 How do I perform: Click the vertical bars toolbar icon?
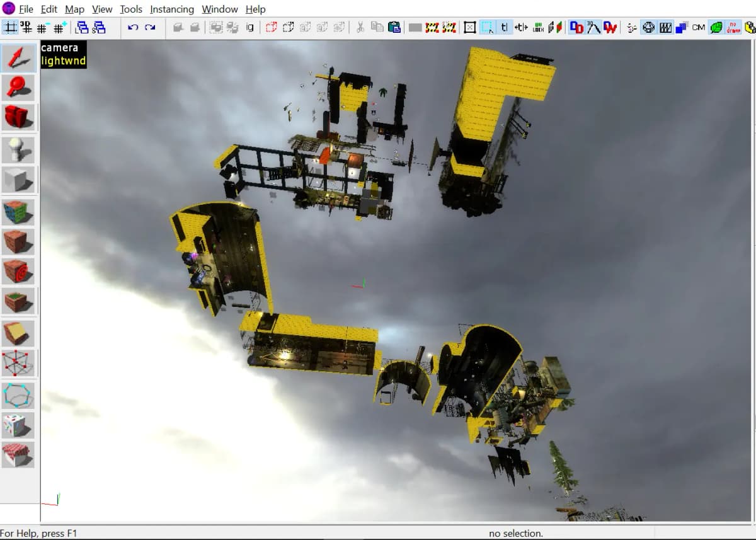pyautogui.click(x=666, y=27)
